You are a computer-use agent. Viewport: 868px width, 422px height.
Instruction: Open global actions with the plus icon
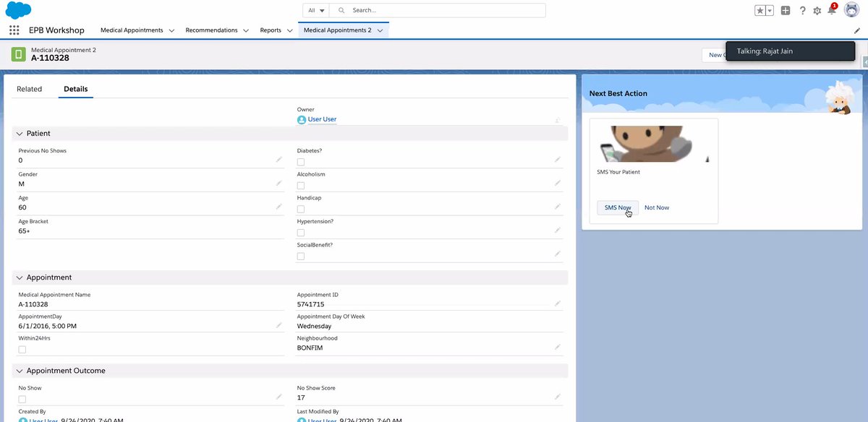tap(785, 9)
